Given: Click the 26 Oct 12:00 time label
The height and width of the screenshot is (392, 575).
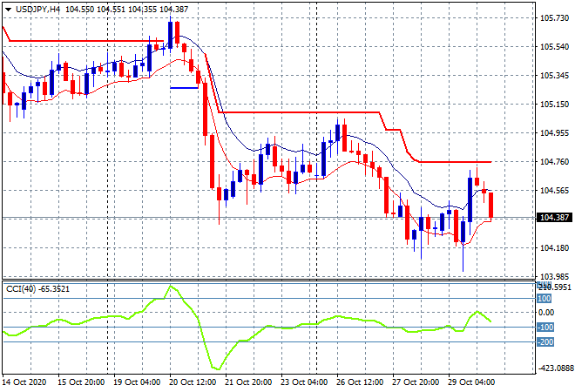Looking at the screenshot, I should coord(360,382).
